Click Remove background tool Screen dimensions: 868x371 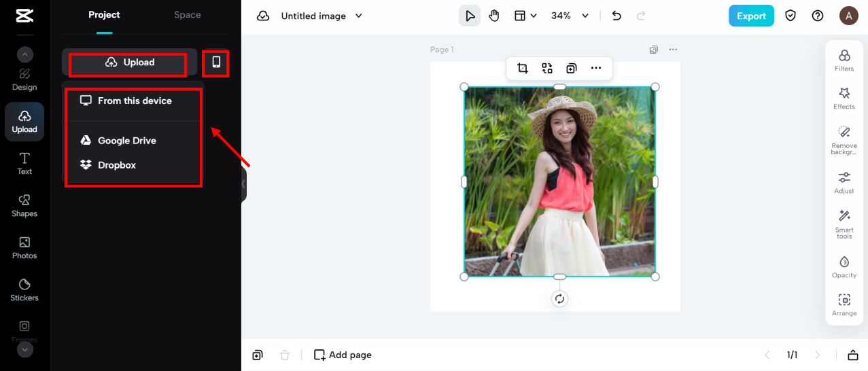(x=844, y=141)
